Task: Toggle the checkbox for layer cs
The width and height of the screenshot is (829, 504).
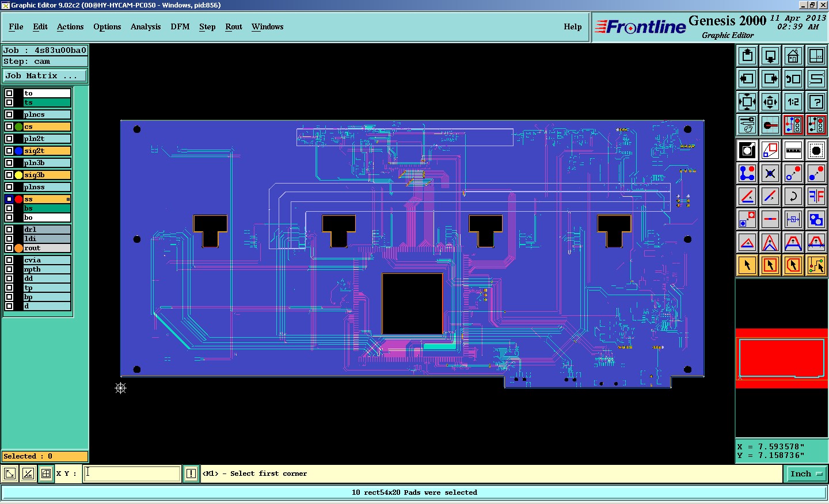Action: 9,127
